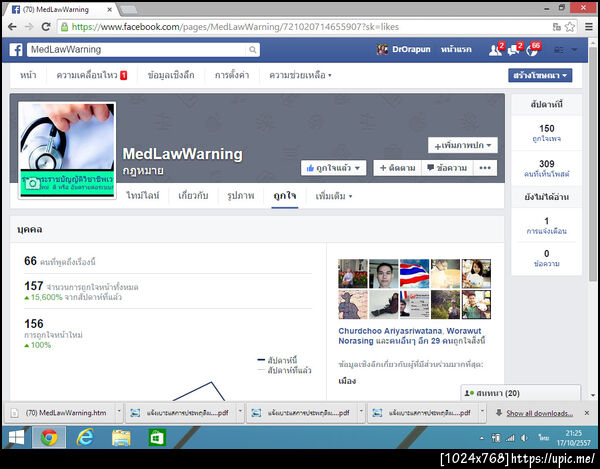Click the liked ถูกใจแล้ว button
600x469 pixels.
333,168
